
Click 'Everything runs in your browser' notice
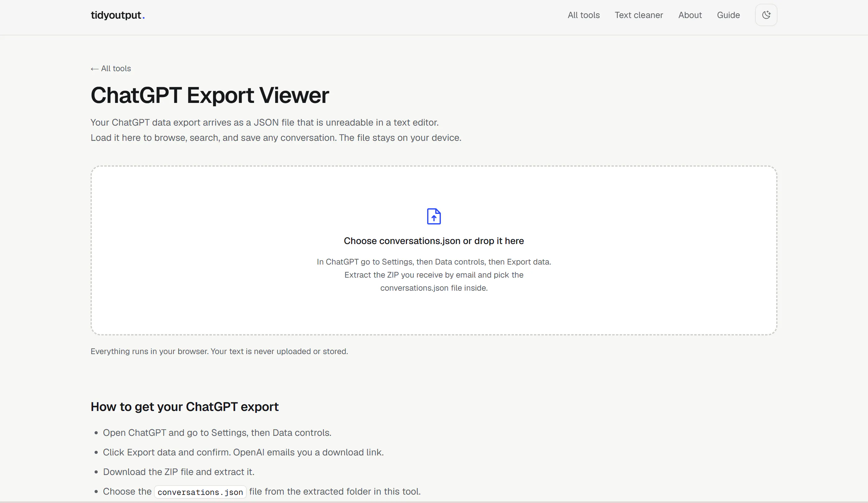click(x=219, y=351)
